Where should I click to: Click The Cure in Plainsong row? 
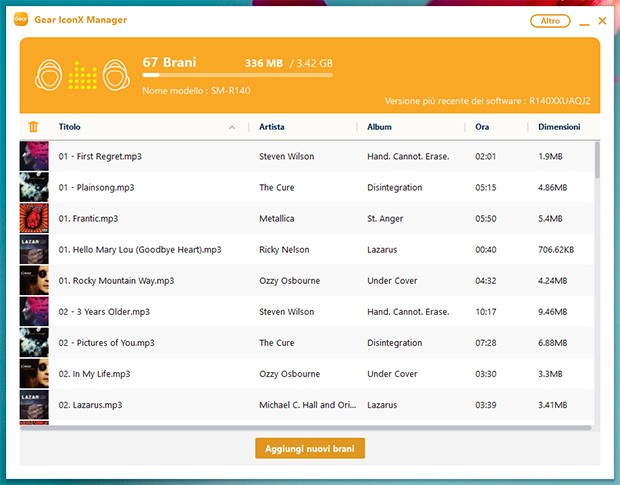point(277,187)
